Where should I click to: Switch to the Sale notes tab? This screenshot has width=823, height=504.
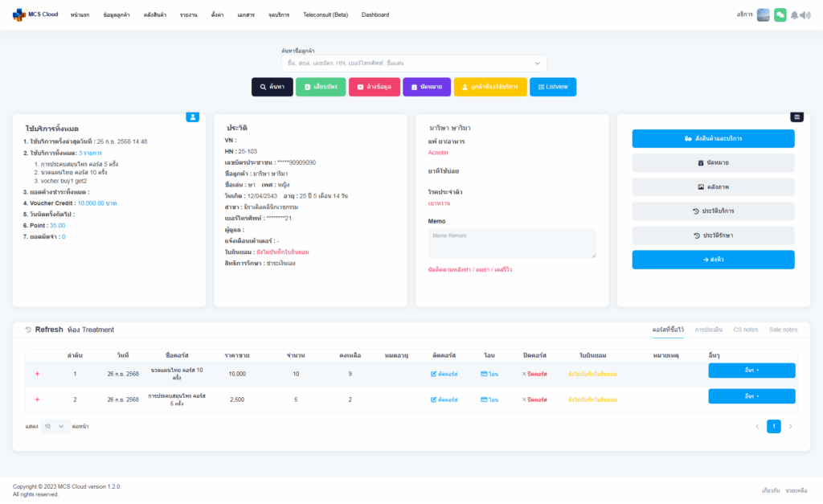783,330
